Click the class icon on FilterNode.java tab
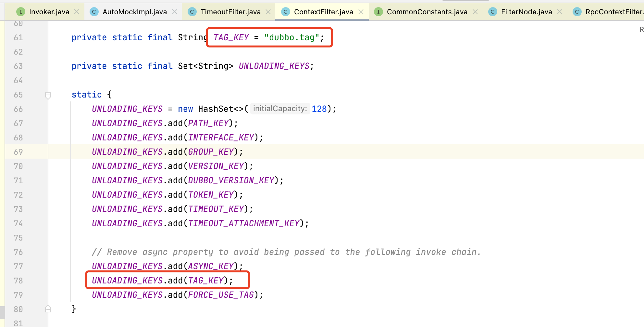Viewport: 644px width, 327px height. [x=493, y=12]
